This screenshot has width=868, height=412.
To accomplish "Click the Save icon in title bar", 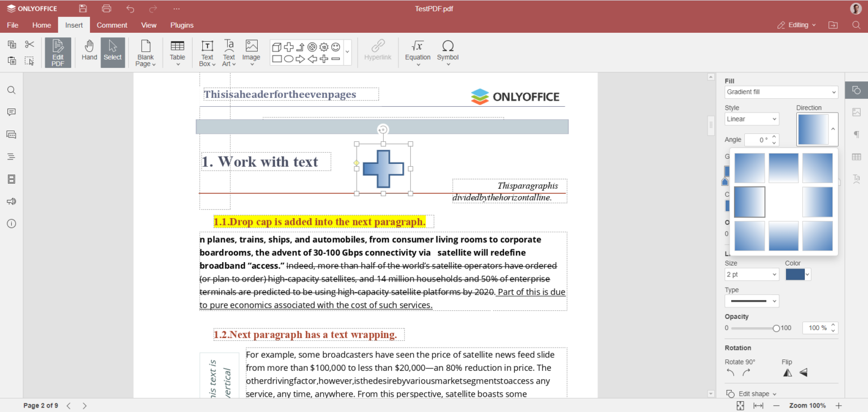I will tap(83, 8).
